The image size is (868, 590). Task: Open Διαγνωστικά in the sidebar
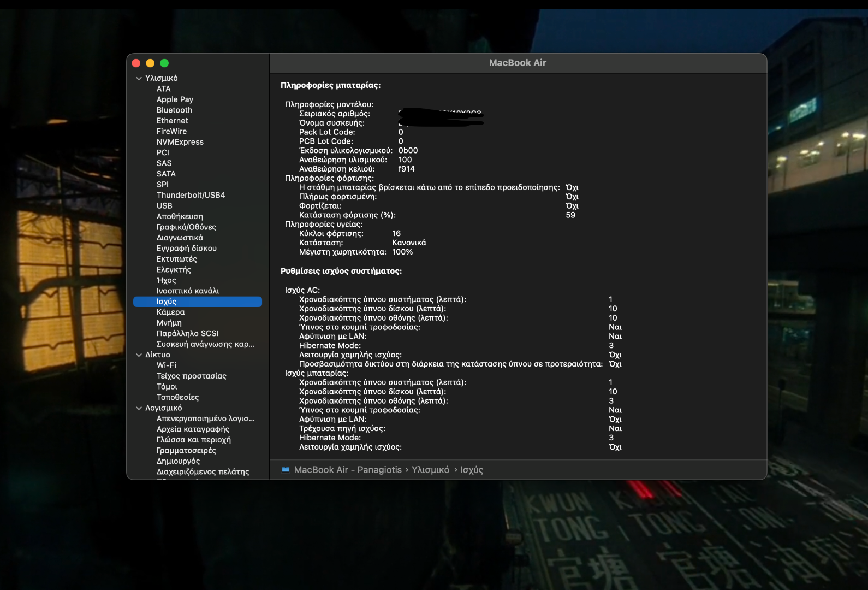(180, 238)
